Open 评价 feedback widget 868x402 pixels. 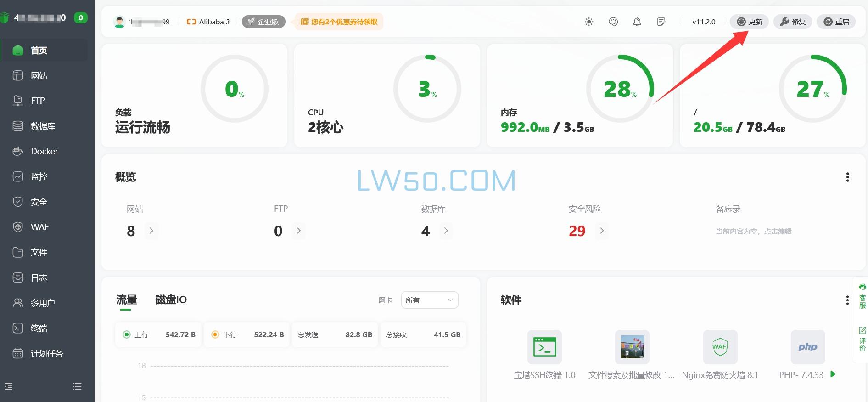click(862, 339)
